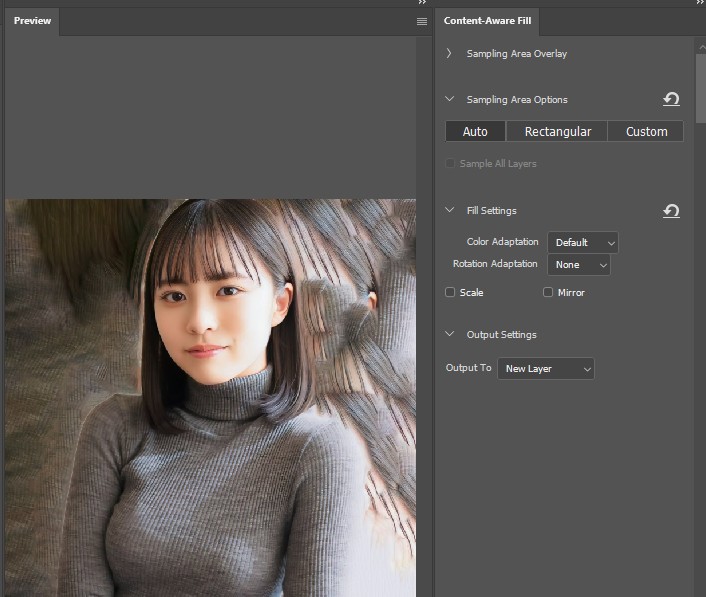Click the preview image of the portrait

tap(210, 398)
